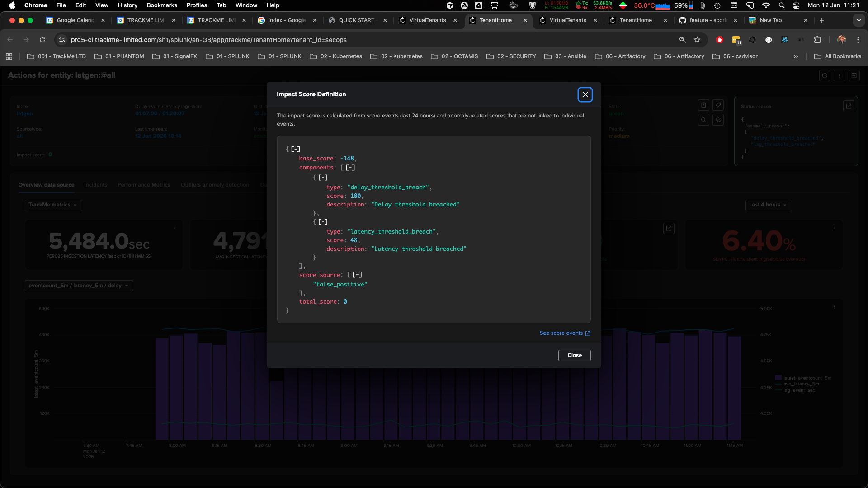Viewport: 868px width, 488px height.
Task: Open the Chrome extensions puzzle icon
Action: 817,40
